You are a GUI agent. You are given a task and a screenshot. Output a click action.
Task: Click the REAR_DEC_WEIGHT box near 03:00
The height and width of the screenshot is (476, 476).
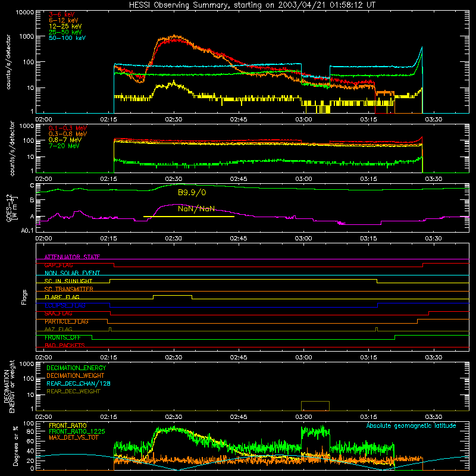315,406
